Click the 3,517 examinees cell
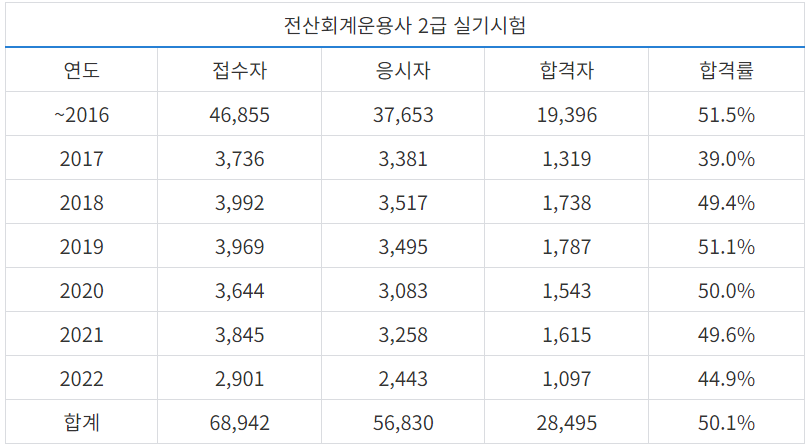The height and width of the screenshot is (447, 806). click(x=403, y=202)
